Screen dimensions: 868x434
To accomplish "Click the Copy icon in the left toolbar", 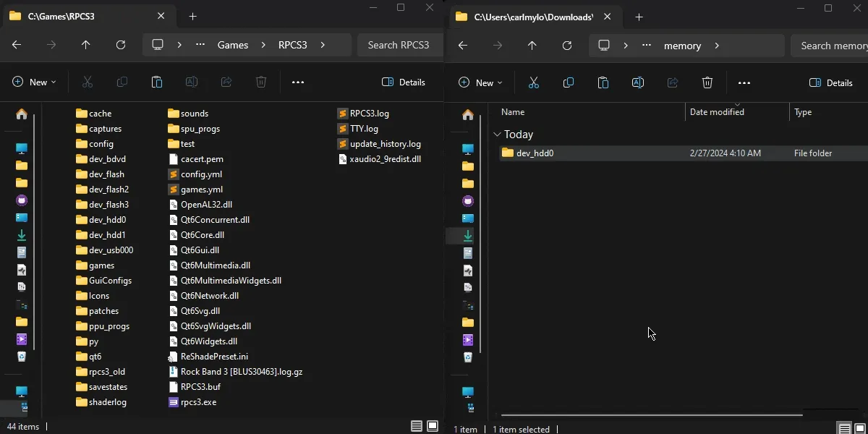I will tap(122, 82).
